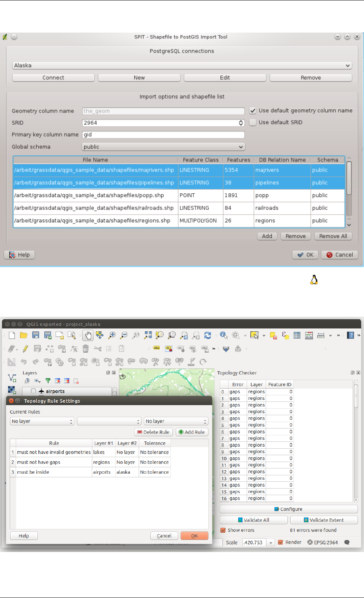Click the Refresh map icon

(x=208, y=335)
